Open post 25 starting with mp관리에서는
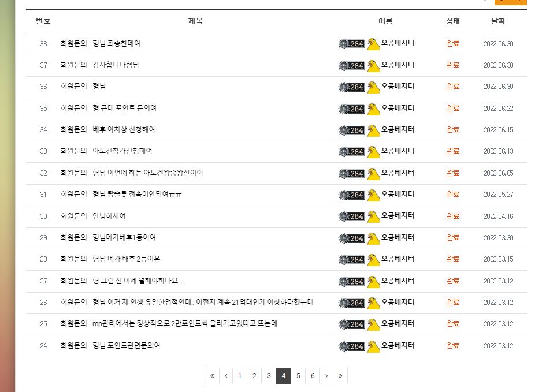Screen dimensions: 535x392 click(169, 324)
